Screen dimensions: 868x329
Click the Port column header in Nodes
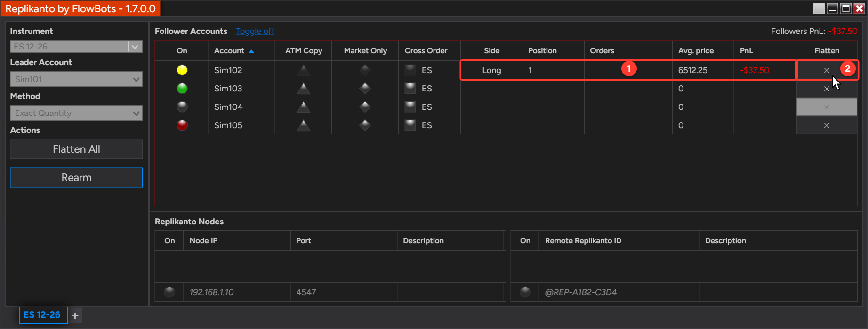(344, 240)
